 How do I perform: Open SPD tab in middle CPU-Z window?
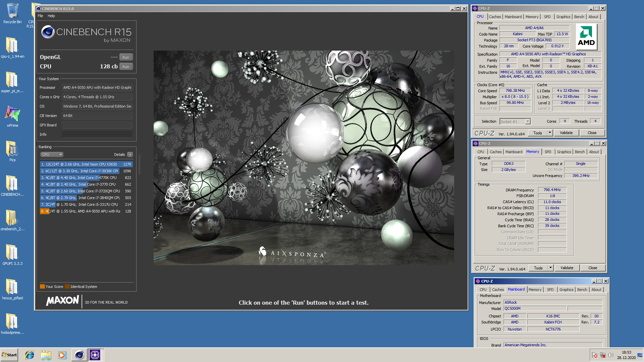(x=548, y=152)
